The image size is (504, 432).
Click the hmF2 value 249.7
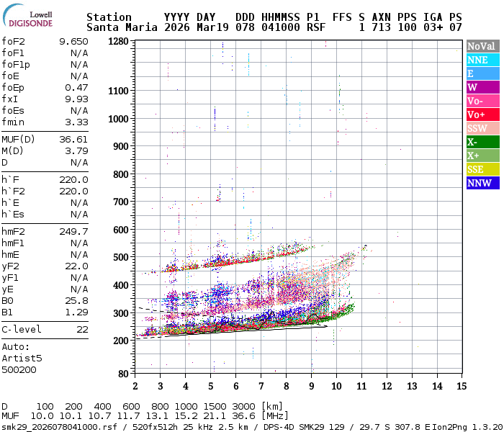pos(73,231)
